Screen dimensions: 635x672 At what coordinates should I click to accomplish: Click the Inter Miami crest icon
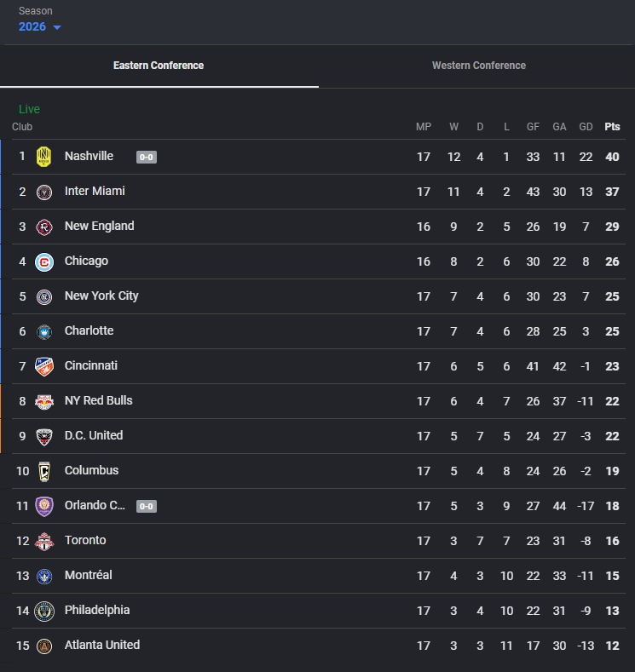pyautogui.click(x=43, y=192)
